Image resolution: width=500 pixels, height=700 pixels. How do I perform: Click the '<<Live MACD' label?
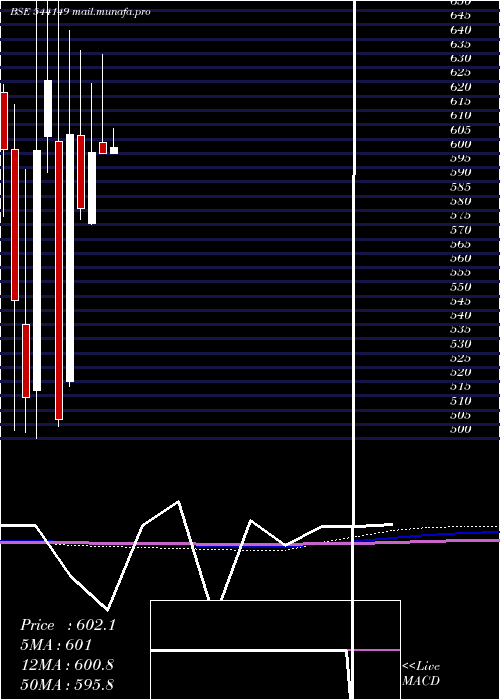(421, 673)
